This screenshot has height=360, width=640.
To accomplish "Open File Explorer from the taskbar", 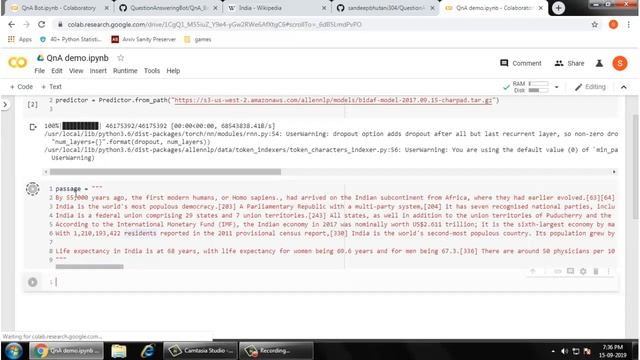I will [119, 351].
